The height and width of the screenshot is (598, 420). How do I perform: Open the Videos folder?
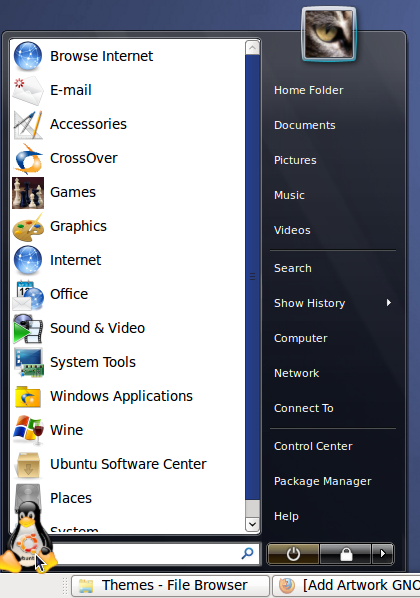click(292, 230)
